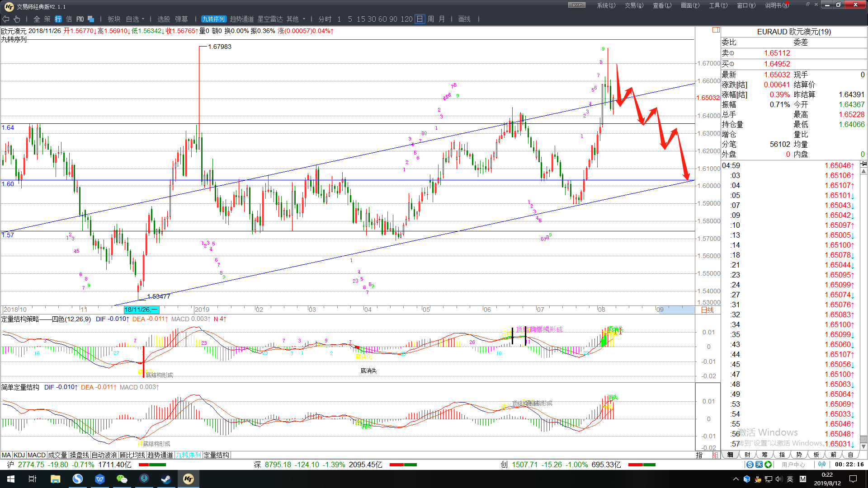The height and width of the screenshot is (488, 868).
Task: Toggle 趋势通道 trend channel overlay
Action: pyautogui.click(x=242, y=19)
